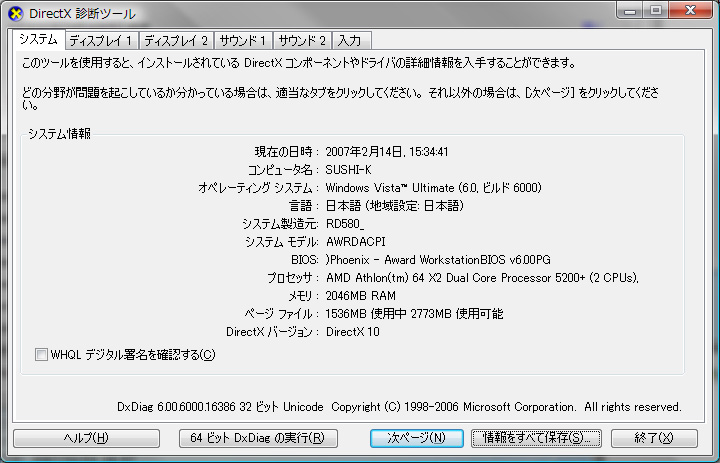
Task: Click the DirectX バージョン label
Action: point(272,332)
